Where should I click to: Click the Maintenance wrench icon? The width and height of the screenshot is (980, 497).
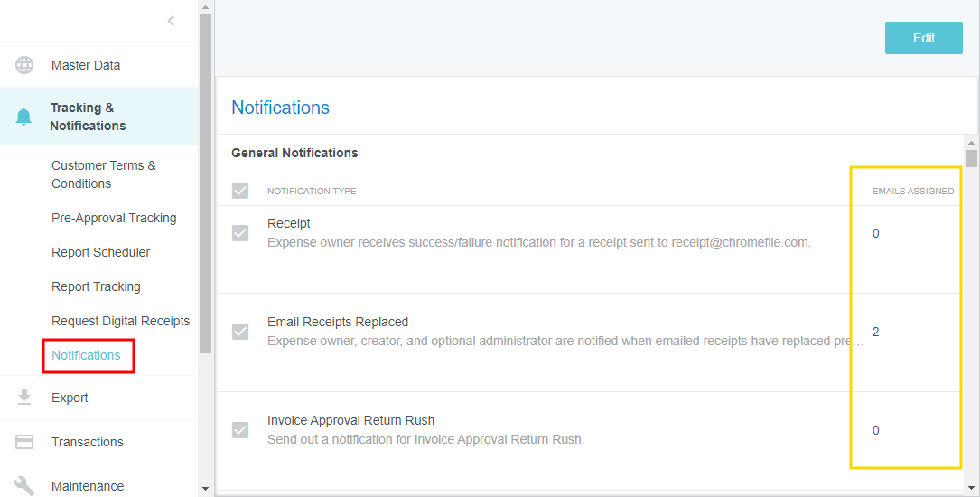tap(24, 486)
